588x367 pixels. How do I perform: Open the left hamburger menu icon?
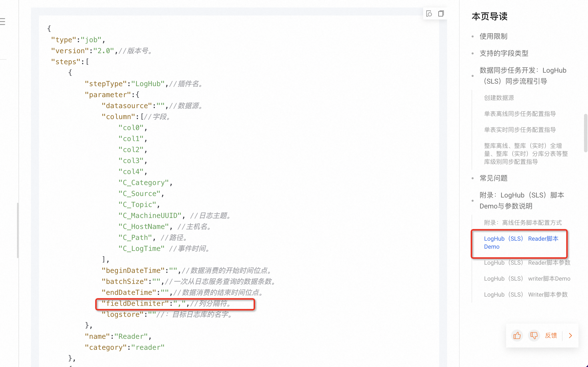[2, 21]
